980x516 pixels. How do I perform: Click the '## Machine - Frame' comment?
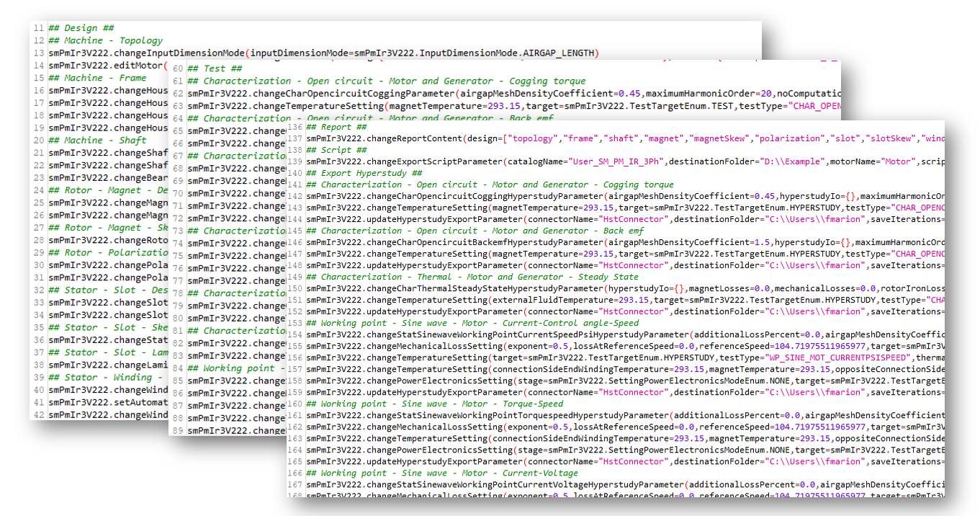click(x=96, y=78)
